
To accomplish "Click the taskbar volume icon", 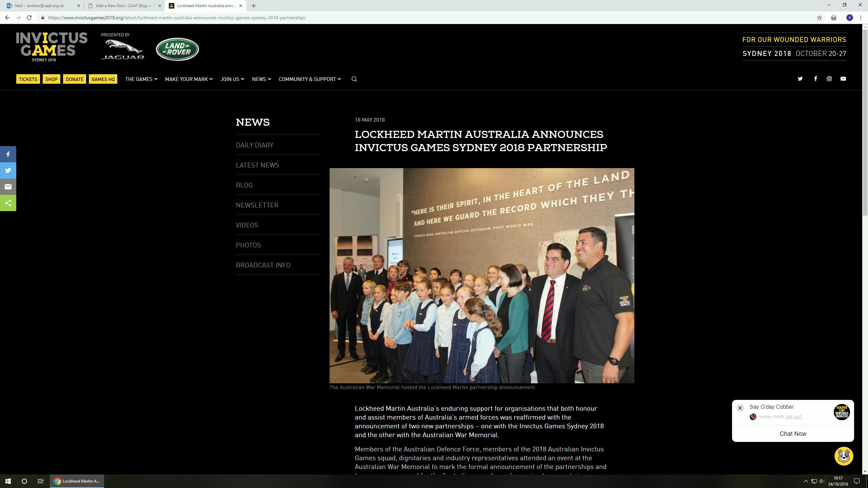I will click(822, 481).
